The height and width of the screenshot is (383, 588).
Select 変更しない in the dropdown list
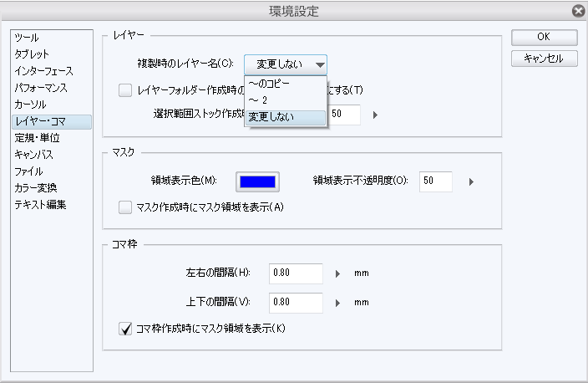click(x=286, y=117)
